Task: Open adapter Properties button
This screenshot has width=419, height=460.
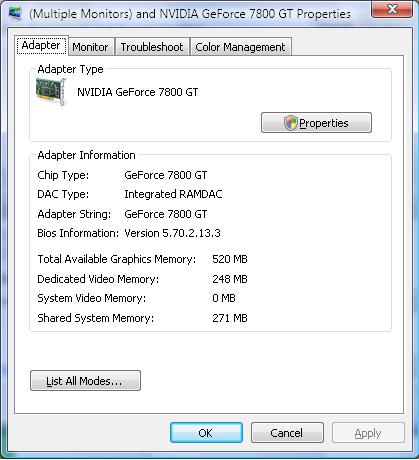Action: pyautogui.click(x=316, y=123)
